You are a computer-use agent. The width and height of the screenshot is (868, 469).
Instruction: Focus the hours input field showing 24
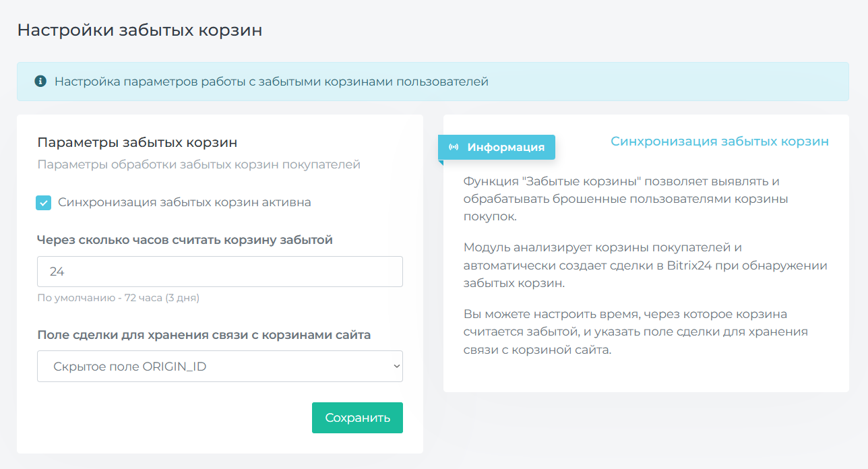pos(220,272)
